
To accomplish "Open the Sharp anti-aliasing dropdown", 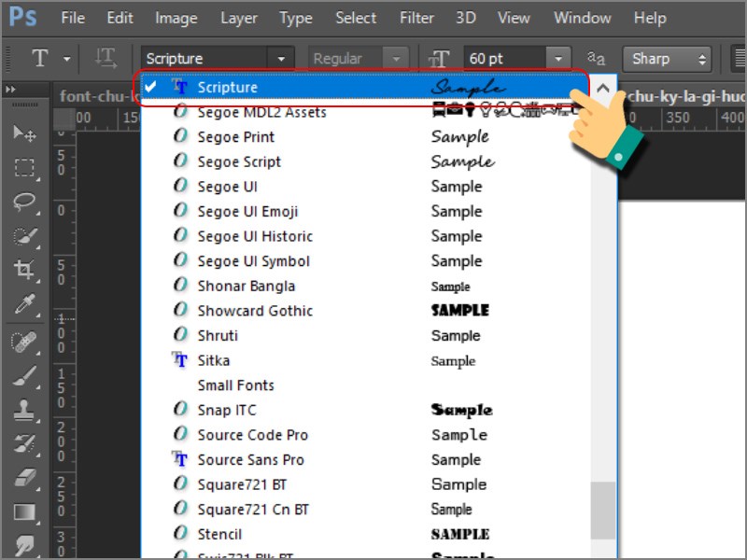I will coord(667,59).
